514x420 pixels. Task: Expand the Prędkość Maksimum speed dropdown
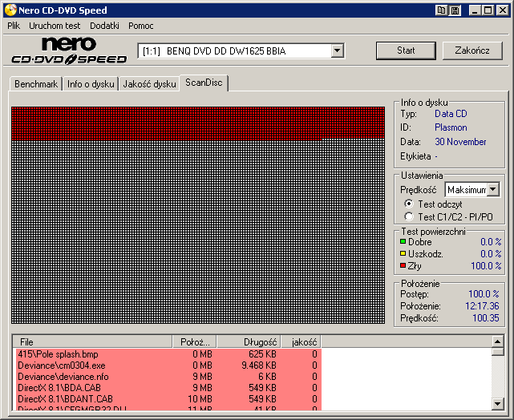pos(493,189)
